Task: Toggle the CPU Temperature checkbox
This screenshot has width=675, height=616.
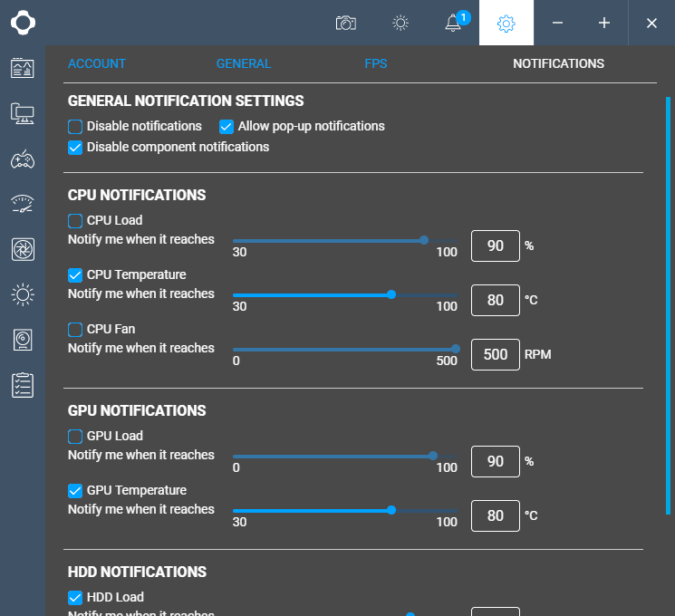Action: (x=75, y=275)
